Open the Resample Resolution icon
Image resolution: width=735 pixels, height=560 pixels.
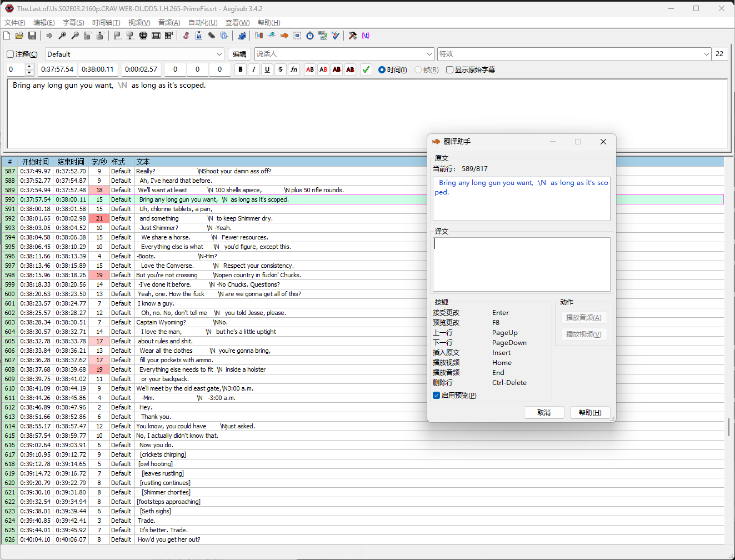click(x=297, y=36)
